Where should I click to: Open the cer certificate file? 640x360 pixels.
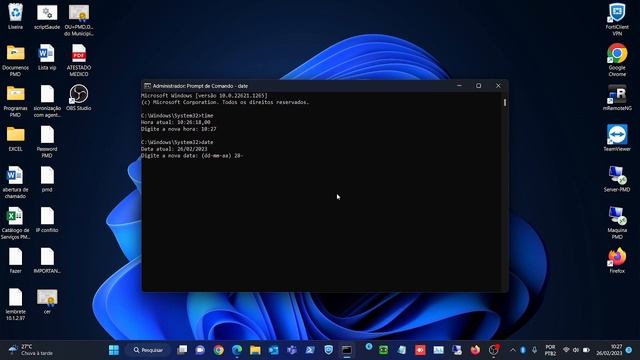tap(47, 301)
